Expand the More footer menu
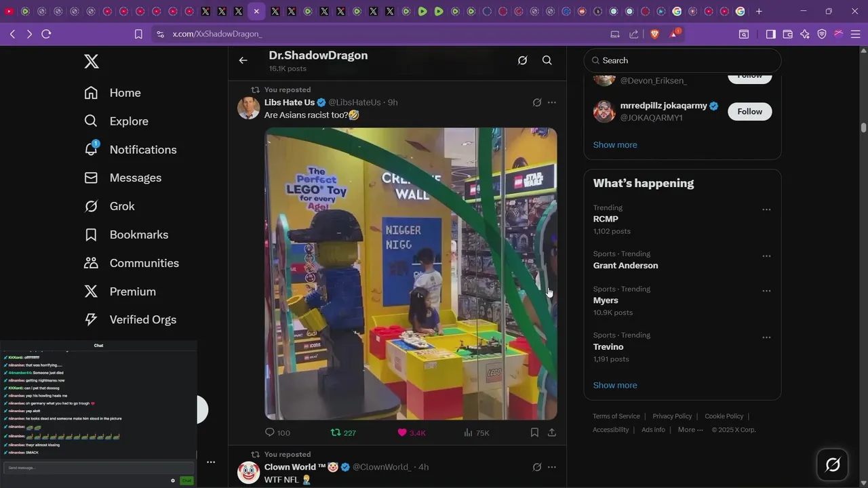The width and height of the screenshot is (868, 488). click(690, 430)
